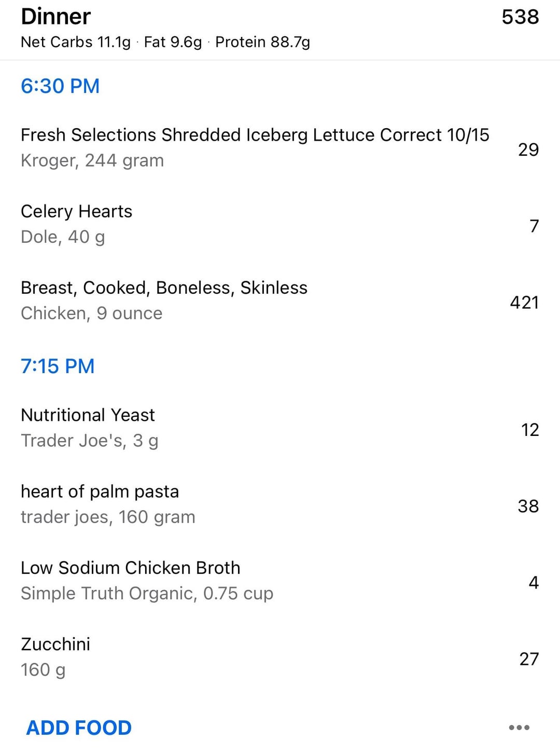Tap 29 calories for iceberg lettuce
Screen dimensions: 560x753
528,149
